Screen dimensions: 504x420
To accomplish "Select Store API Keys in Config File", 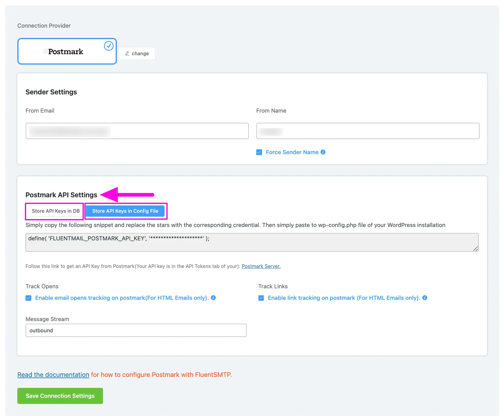I will pos(125,211).
